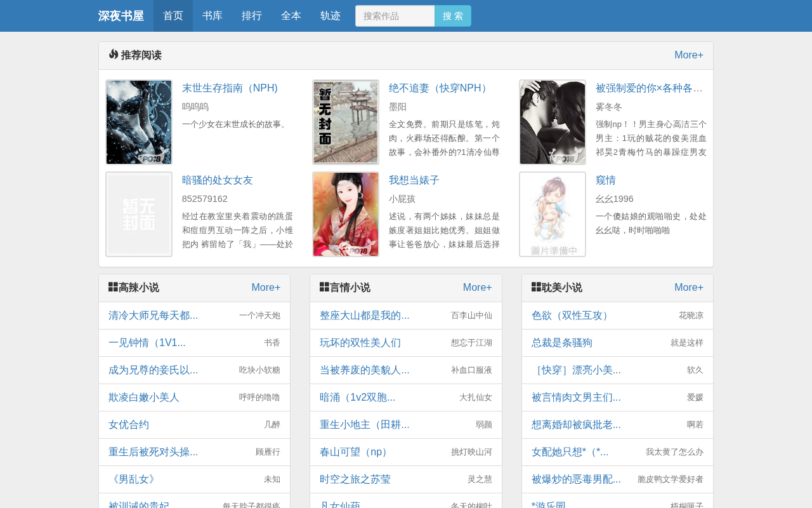Screen dimensions: 812x508
Task: Click the grid icon next to 高辣小说
Action: [113, 287]
